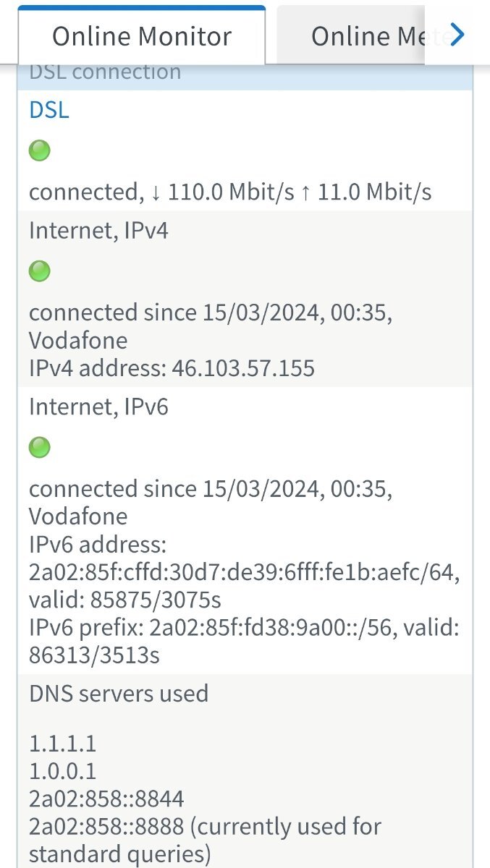Open the DSL link
The width and height of the screenshot is (490, 868).
(49, 111)
